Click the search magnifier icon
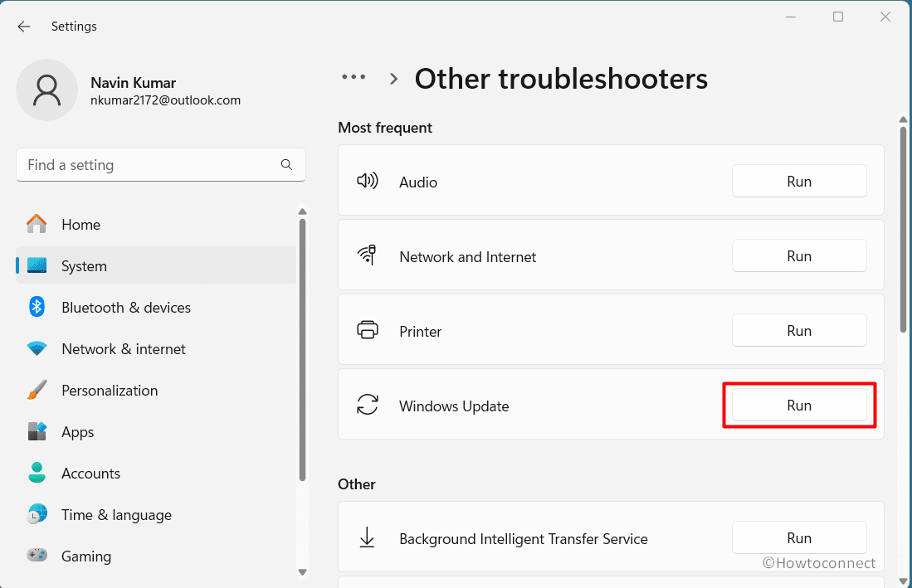The image size is (912, 588). point(286,164)
